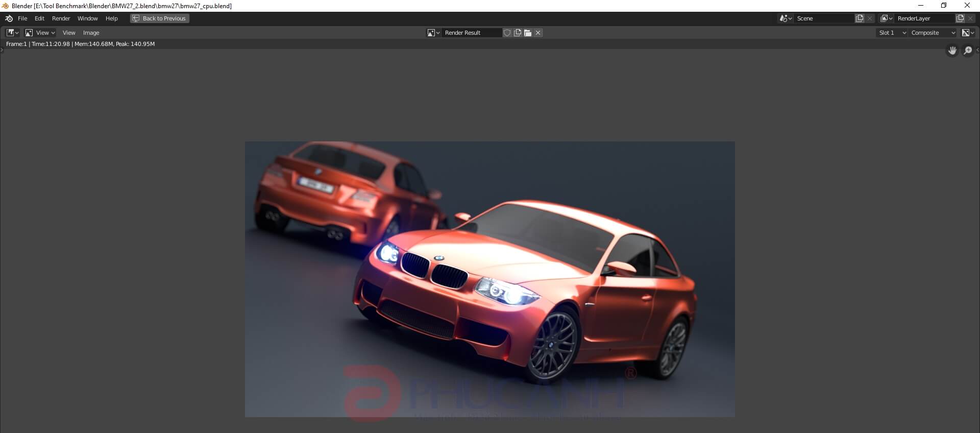The image size is (980, 433).
Task: Click the open image folder icon
Action: tap(528, 33)
